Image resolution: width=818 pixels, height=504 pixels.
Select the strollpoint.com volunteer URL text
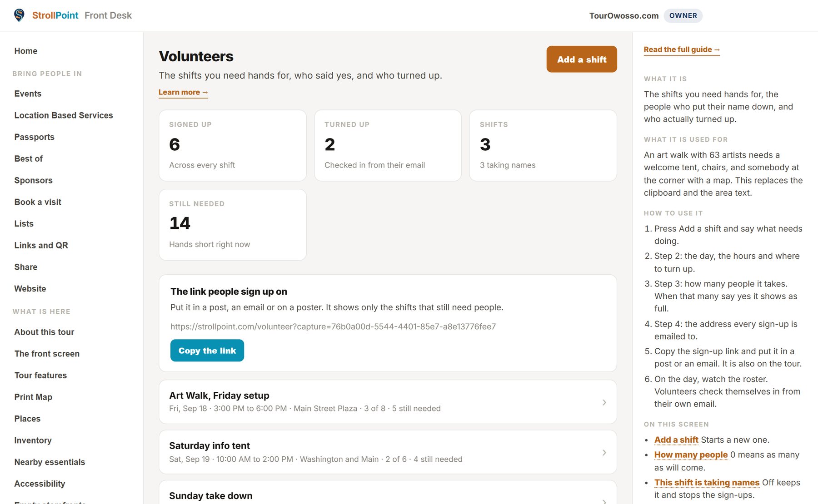[x=333, y=326]
